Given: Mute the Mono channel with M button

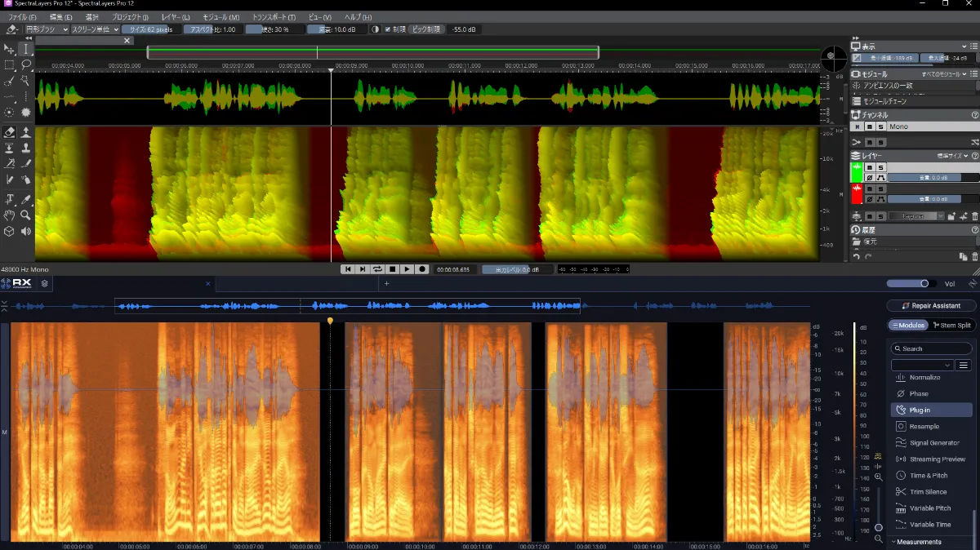Looking at the screenshot, I should click(x=870, y=126).
